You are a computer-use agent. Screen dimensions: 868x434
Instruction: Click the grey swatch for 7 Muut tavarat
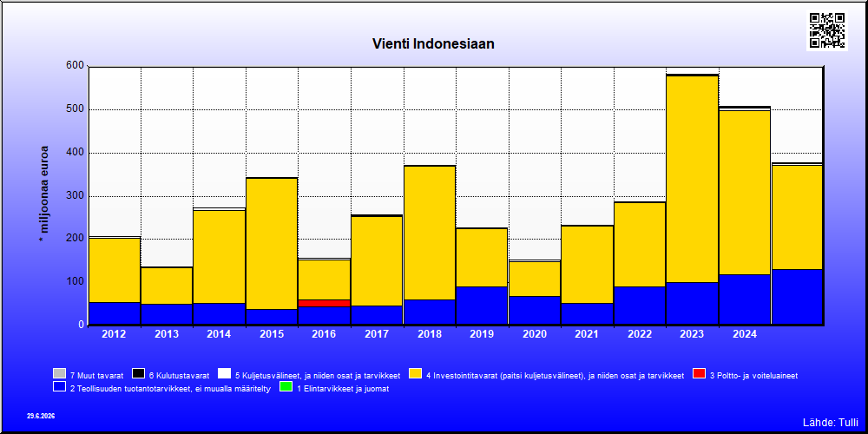coord(59,373)
